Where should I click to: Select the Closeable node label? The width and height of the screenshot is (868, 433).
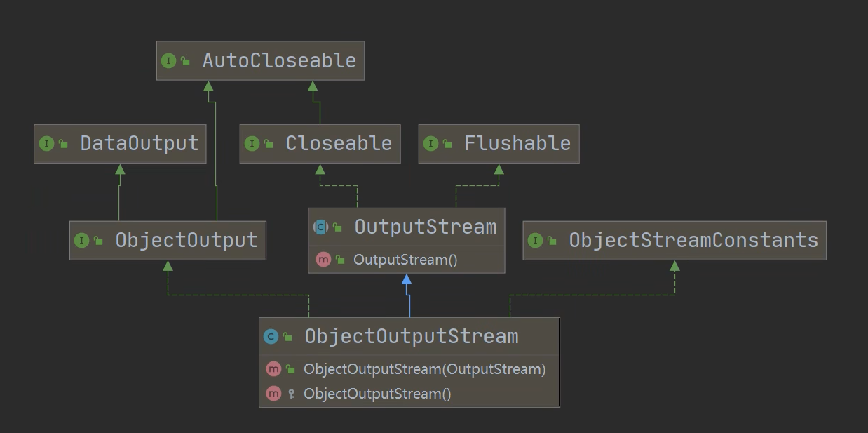point(338,144)
